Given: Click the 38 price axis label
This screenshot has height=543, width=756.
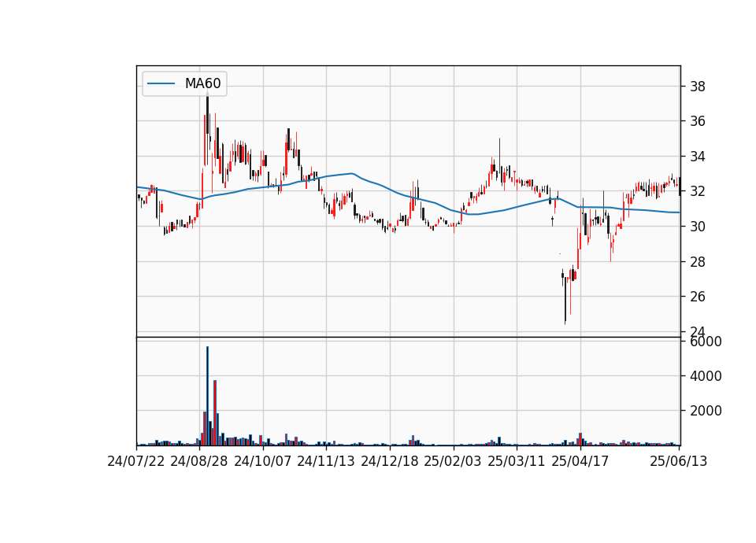Looking at the screenshot, I should pos(698,87).
